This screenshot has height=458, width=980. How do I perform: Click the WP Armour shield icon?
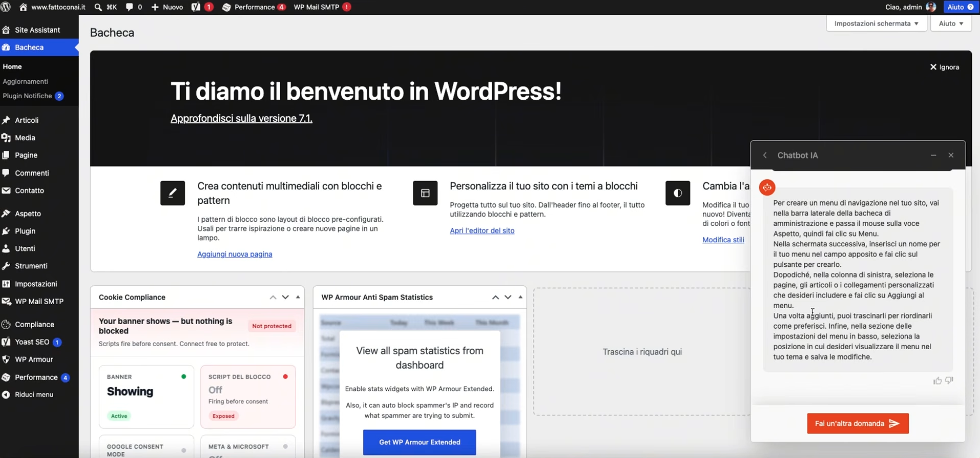(6, 359)
